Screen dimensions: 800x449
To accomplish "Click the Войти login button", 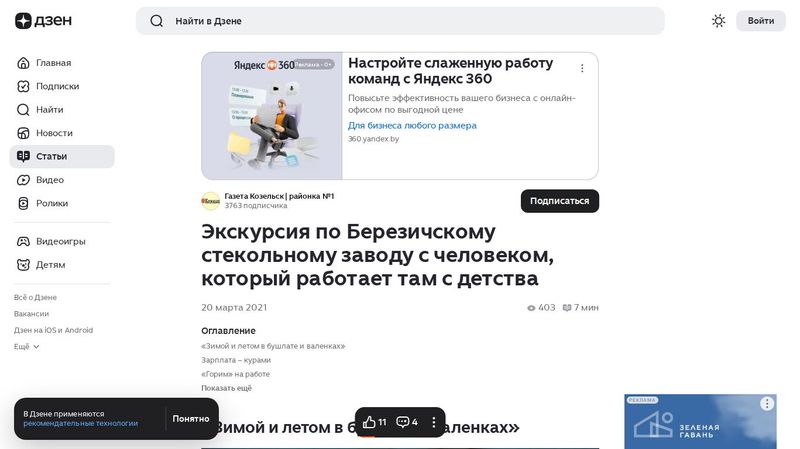I will pos(761,21).
